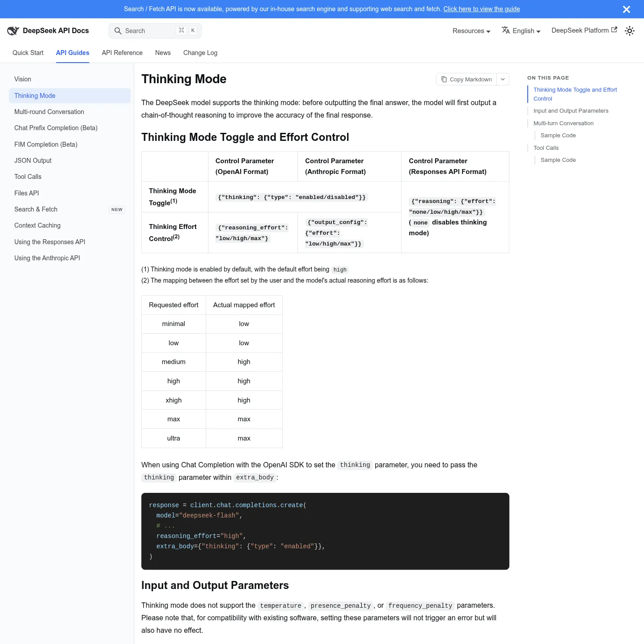The height and width of the screenshot is (644, 644).
Task: Dismiss the announcement banner with X icon
Action: [627, 9]
